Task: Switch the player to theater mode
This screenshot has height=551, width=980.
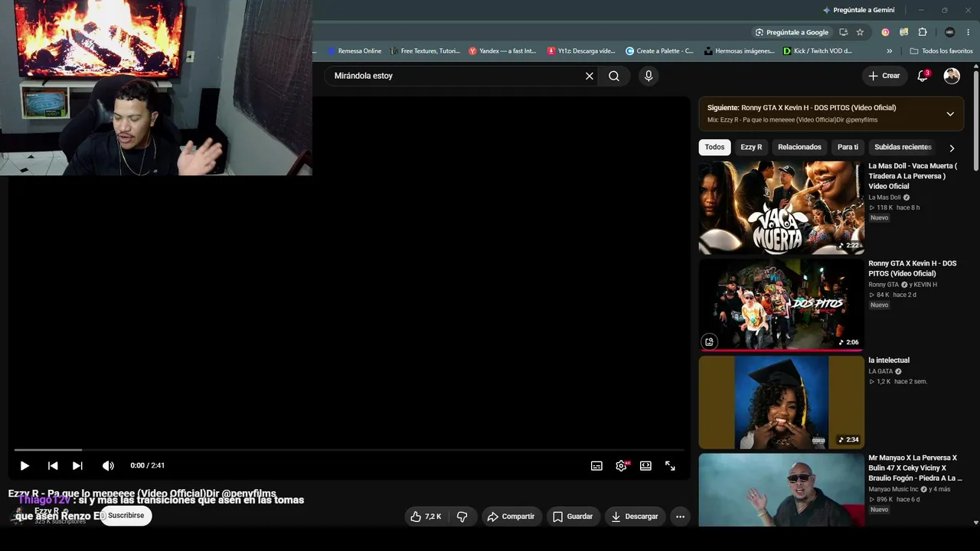Action: 645,465
